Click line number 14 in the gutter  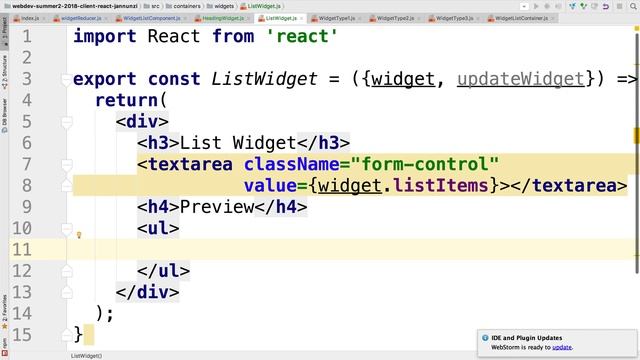tap(21, 313)
